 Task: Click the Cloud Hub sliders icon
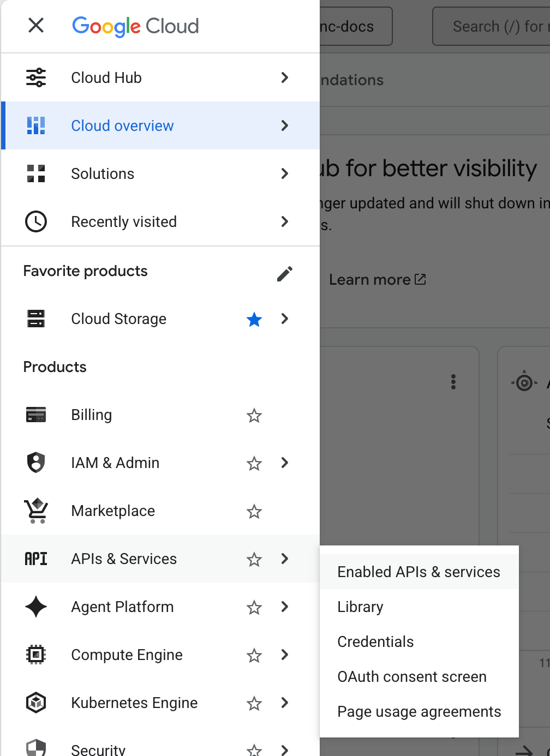click(36, 77)
